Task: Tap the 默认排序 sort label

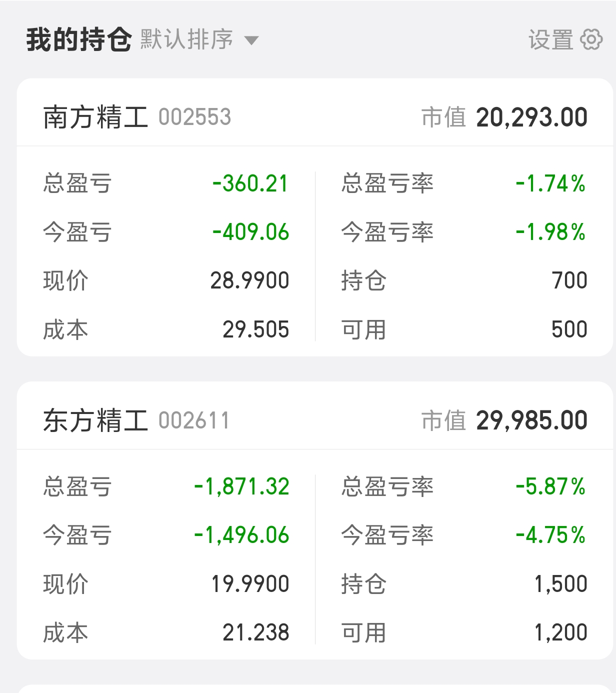Action: (186, 39)
